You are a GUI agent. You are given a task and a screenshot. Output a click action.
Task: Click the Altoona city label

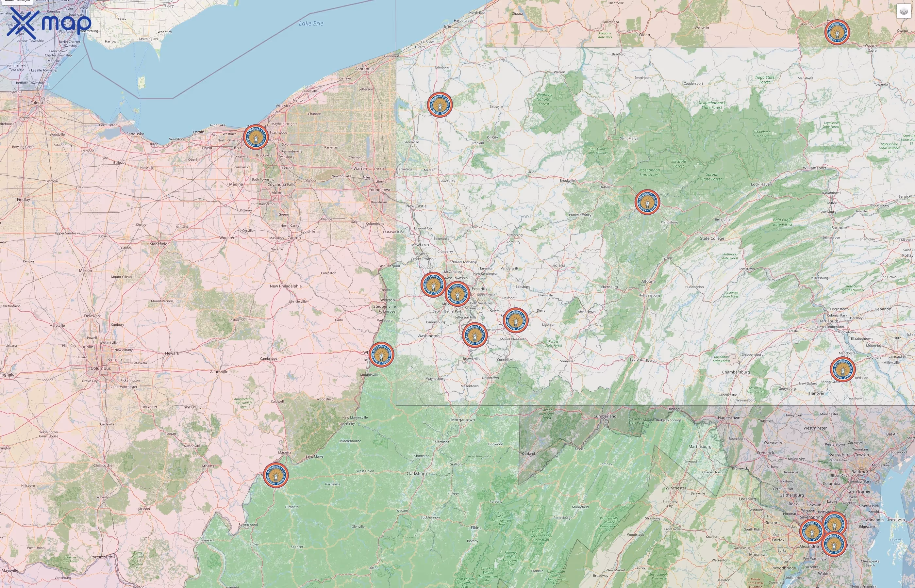pos(648,281)
